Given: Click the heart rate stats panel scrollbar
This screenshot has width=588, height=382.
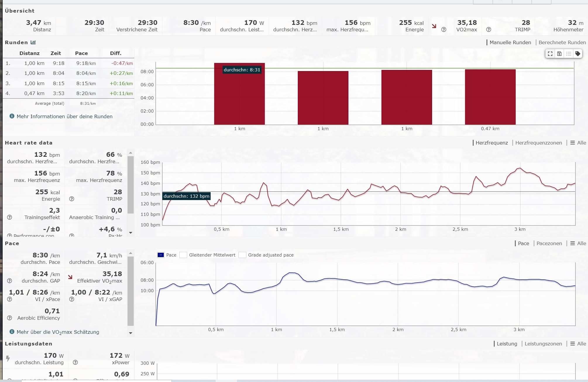Looking at the screenshot, I should tap(130, 184).
